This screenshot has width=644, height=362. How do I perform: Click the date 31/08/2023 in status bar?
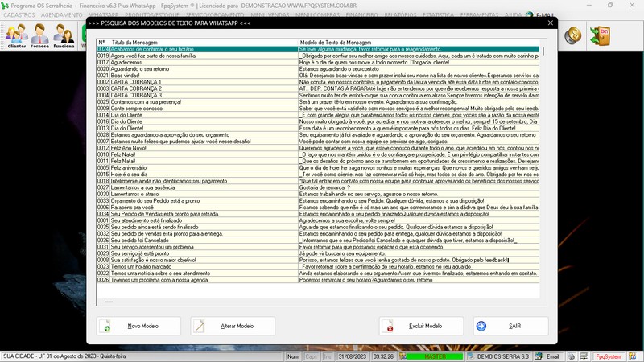pyautogui.click(x=352, y=356)
